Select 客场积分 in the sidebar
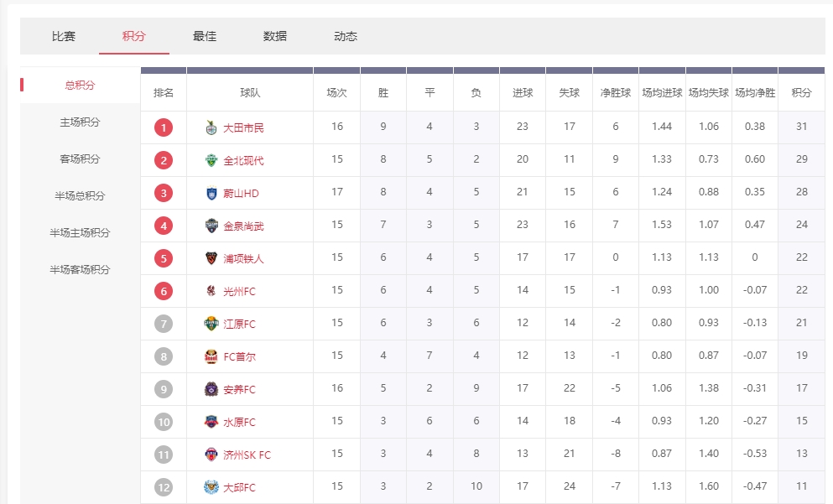Image resolution: width=833 pixels, height=504 pixels. (80, 158)
